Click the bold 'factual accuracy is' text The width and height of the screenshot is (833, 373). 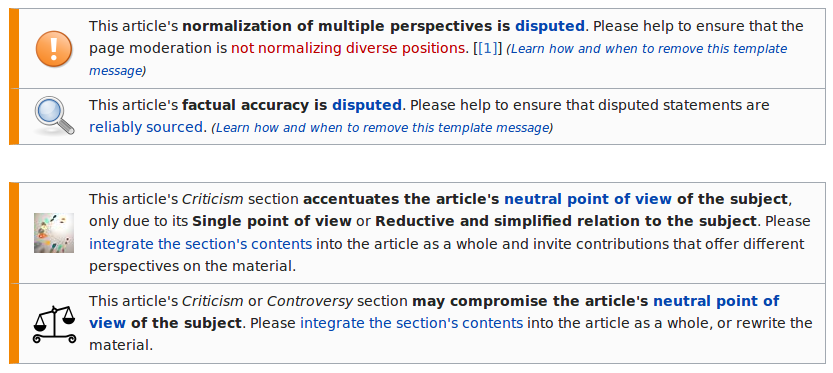click(x=254, y=105)
